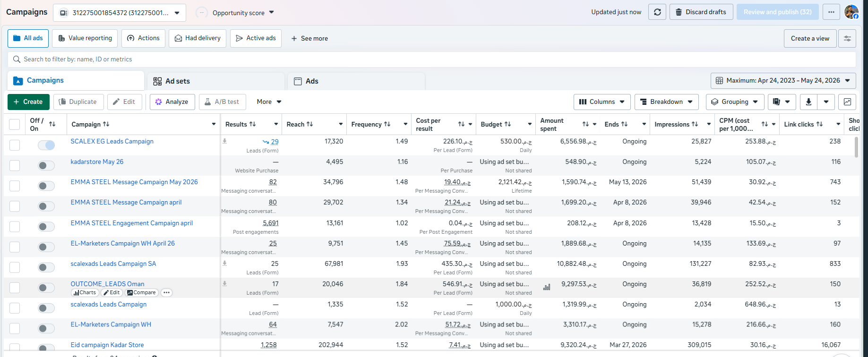Switch to the Campaigns tab
This screenshot has width=868, height=357.
pyautogui.click(x=76, y=81)
